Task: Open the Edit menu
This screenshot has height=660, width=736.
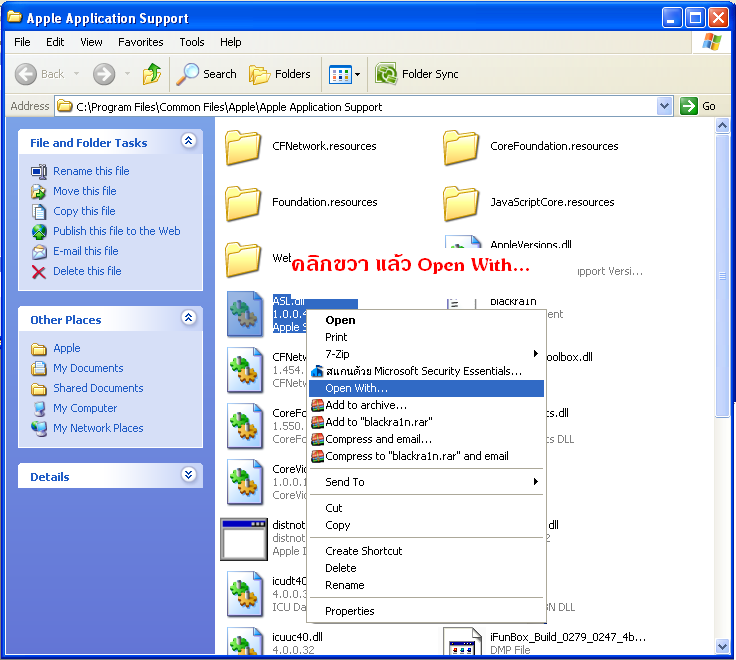Action: pyautogui.click(x=55, y=42)
